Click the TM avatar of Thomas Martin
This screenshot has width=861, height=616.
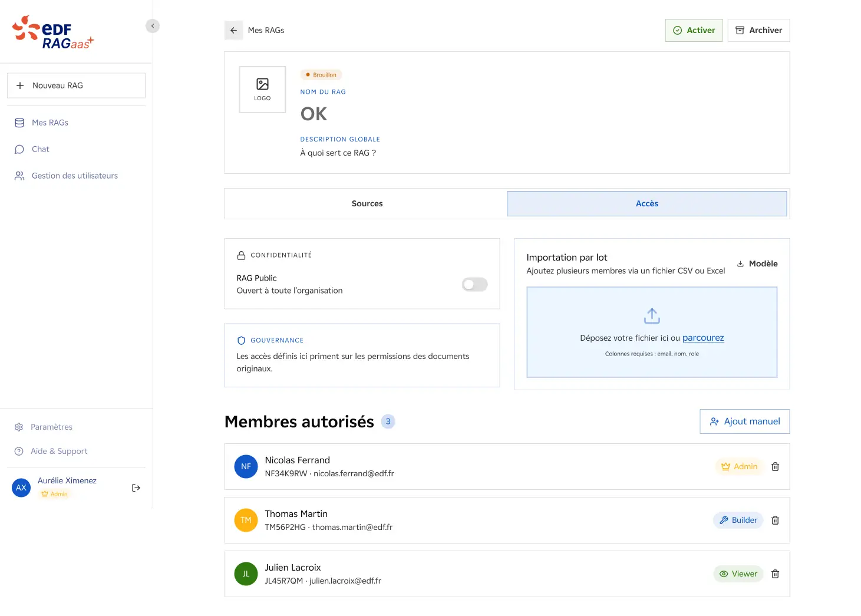pyautogui.click(x=246, y=520)
